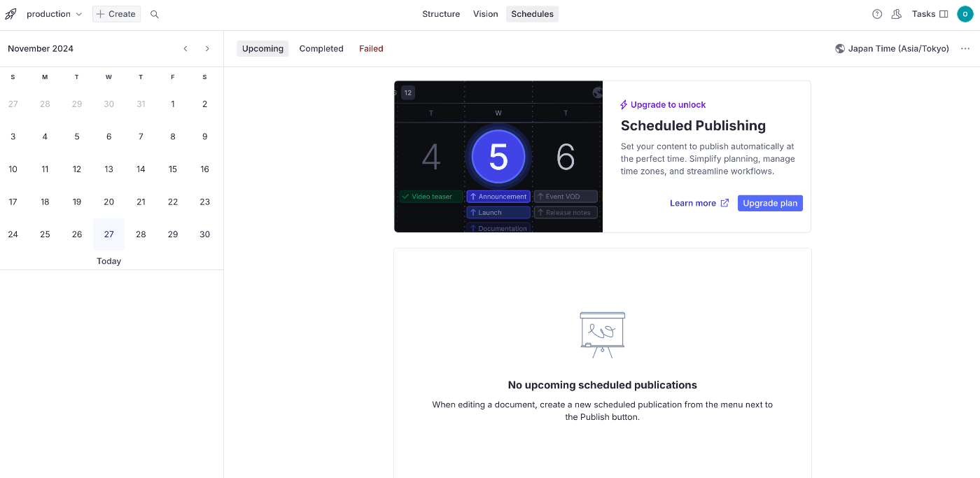Go to previous month in calendar
The height and width of the screenshot is (478, 980).
(185, 48)
